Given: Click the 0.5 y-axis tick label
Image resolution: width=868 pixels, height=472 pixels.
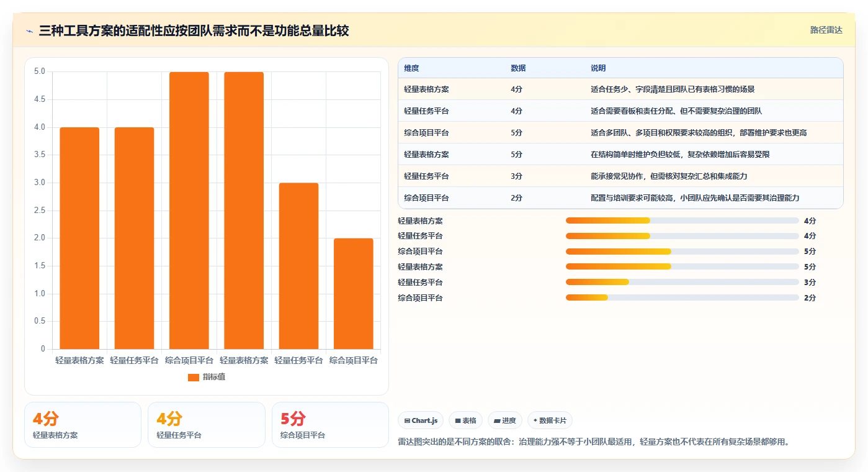Looking at the screenshot, I should 40,321.
